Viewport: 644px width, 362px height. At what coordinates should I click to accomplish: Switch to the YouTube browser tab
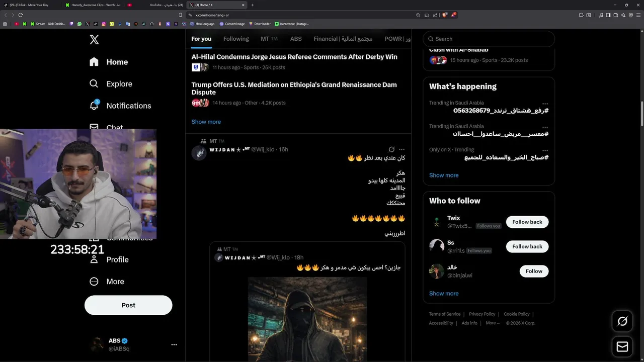155,5
